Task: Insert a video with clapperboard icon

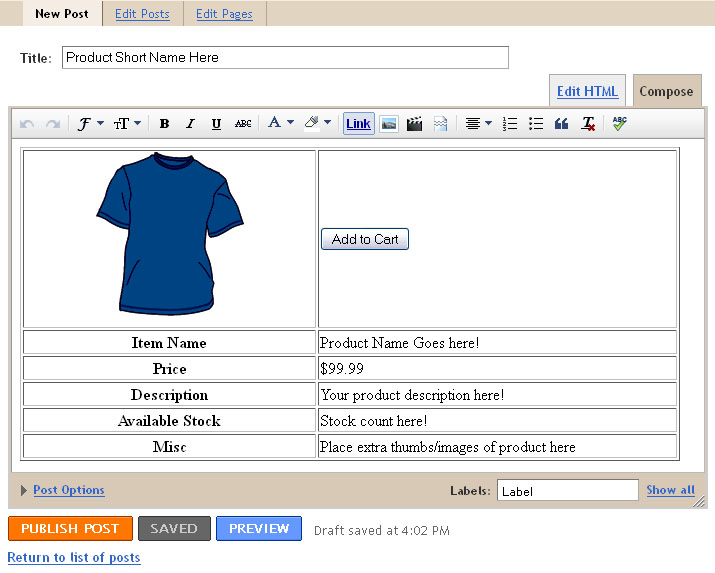Action: coord(414,124)
